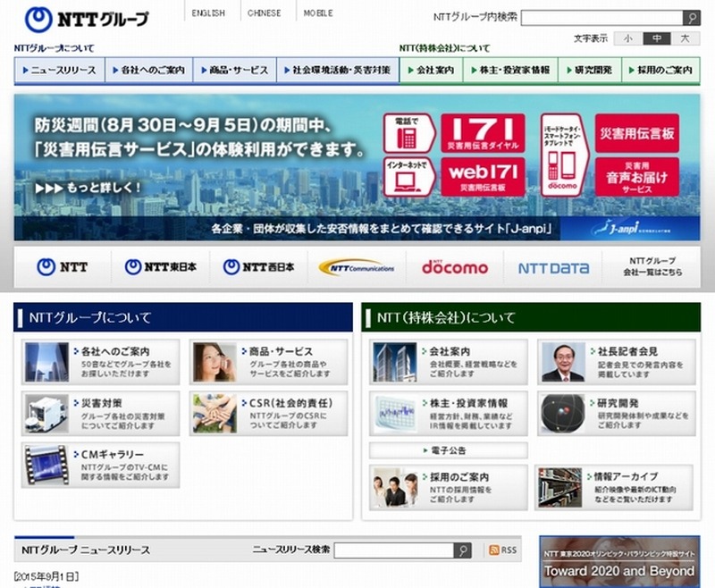Set text size to 大 (large)
Screen dimensions: 715x588
coord(685,38)
